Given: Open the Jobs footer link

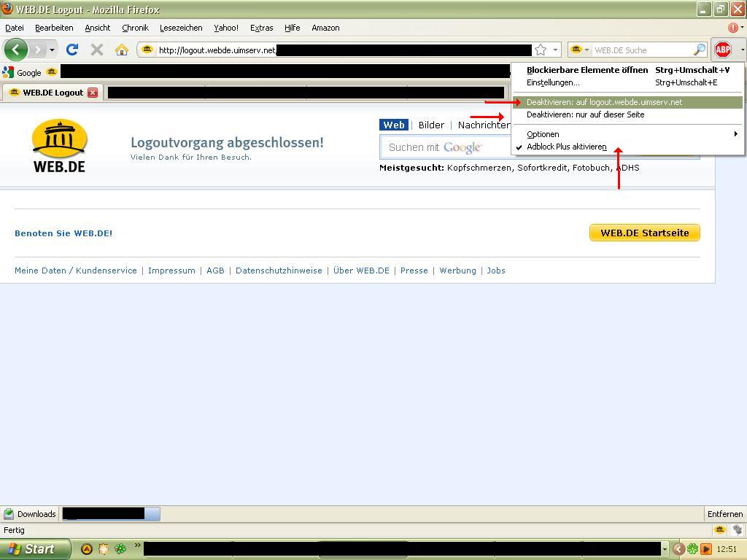Looking at the screenshot, I should (x=496, y=271).
